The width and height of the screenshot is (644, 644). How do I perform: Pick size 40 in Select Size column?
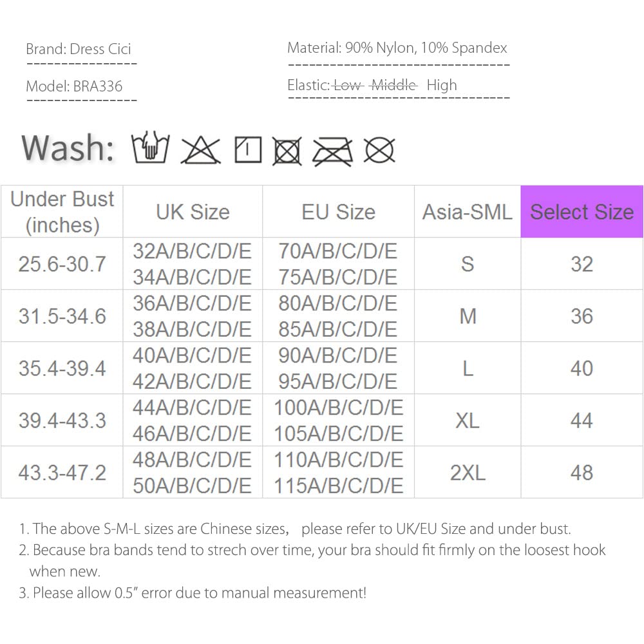[582, 368]
